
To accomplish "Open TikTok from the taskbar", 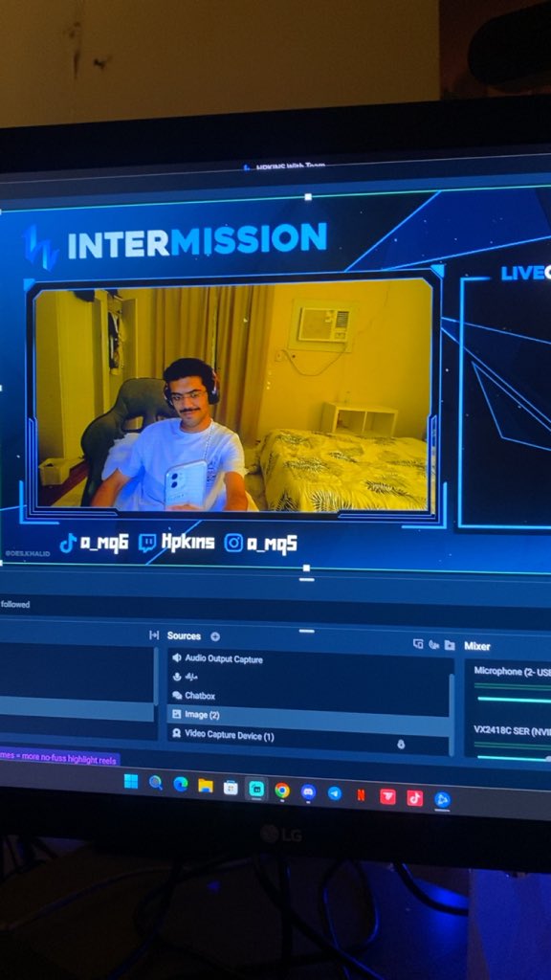I will click(x=415, y=798).
